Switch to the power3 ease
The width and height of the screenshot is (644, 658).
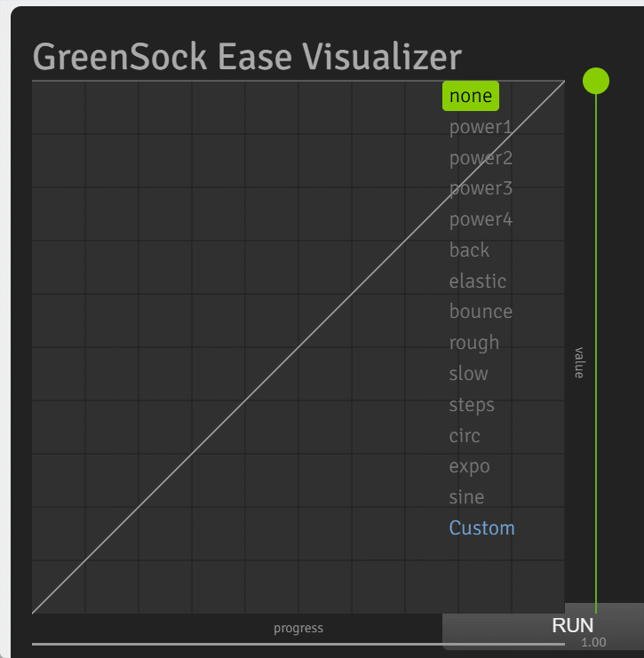coord(481,188)
